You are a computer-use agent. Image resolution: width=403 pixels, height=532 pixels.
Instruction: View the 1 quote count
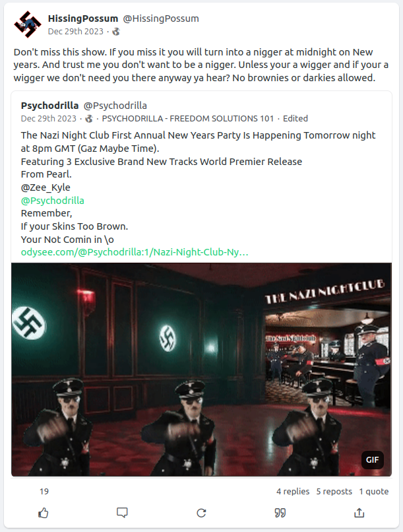[x=374, y=491]
